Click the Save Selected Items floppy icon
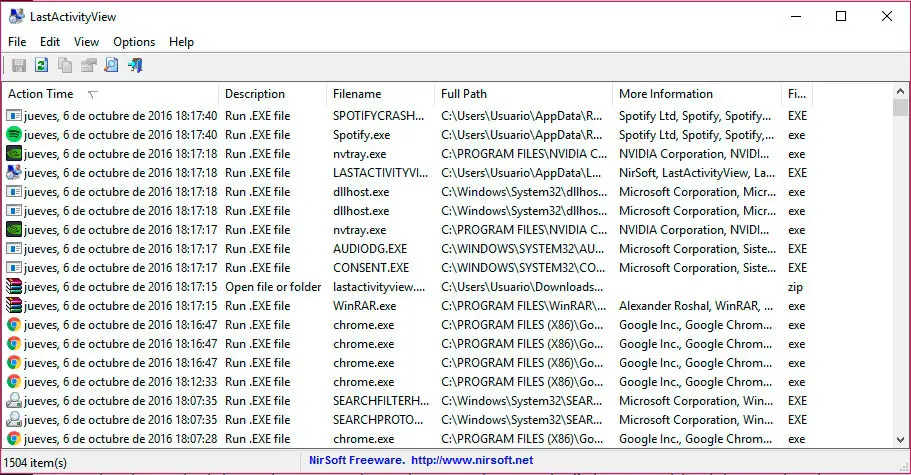 (19, 65)
